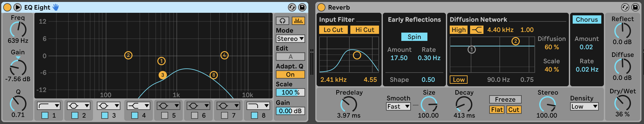Viewport: 644px width, 124px height.
Task: Toggle Adaptive Q On button
Action: 290,74
